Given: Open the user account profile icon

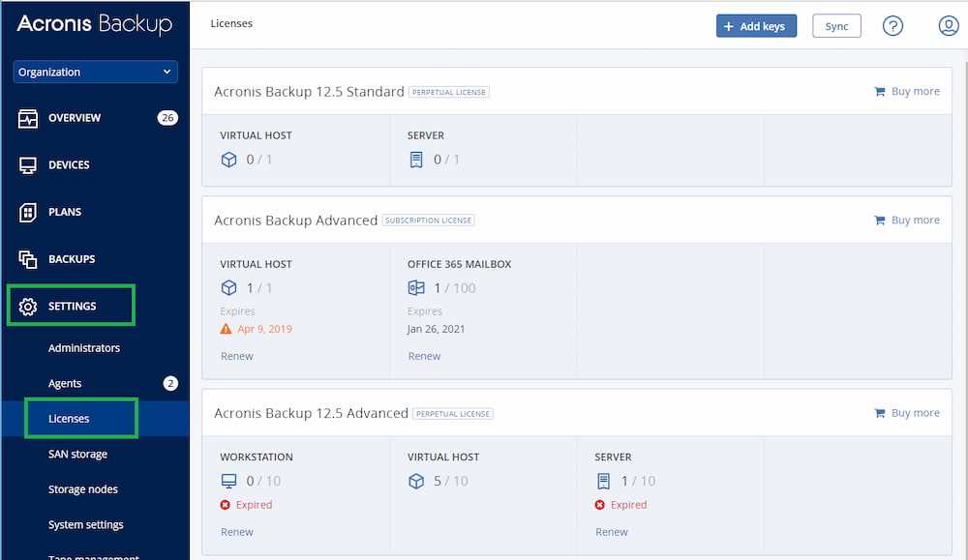Looking at the screenshot, I should 949,26.
